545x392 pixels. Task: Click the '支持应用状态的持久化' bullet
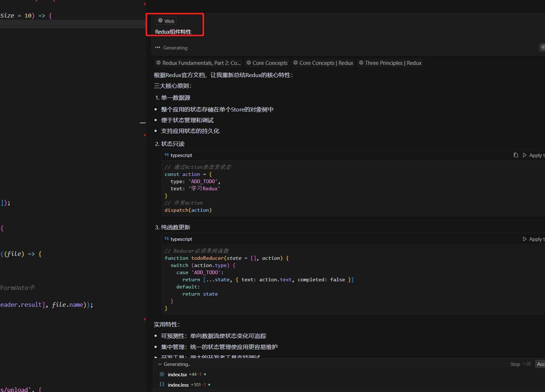[190, 131]
